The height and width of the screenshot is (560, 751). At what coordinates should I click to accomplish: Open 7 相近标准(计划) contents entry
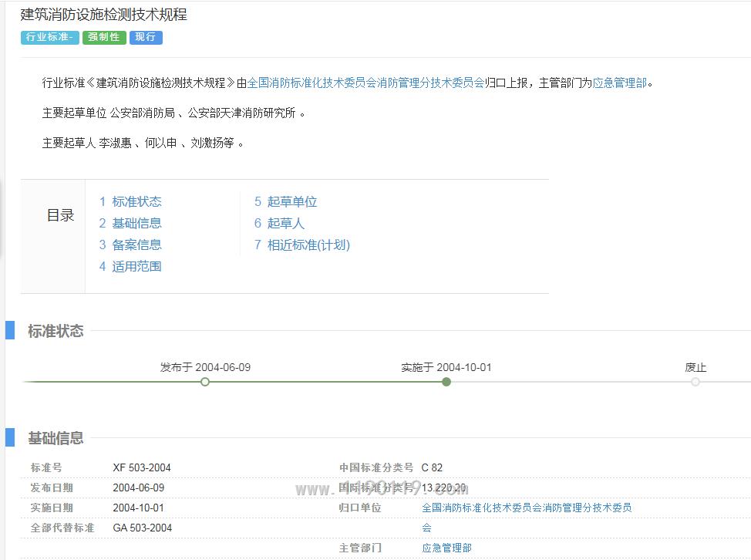click(x=302, y=245)
